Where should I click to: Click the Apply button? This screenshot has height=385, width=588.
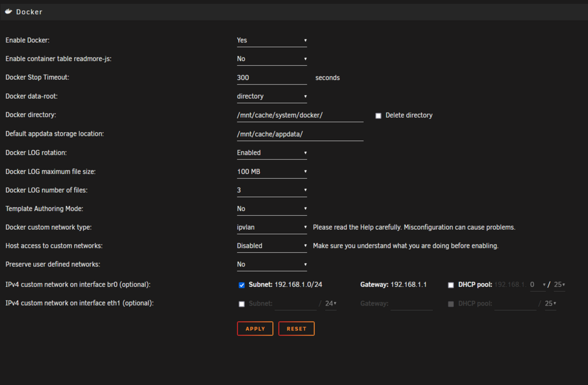255,329
